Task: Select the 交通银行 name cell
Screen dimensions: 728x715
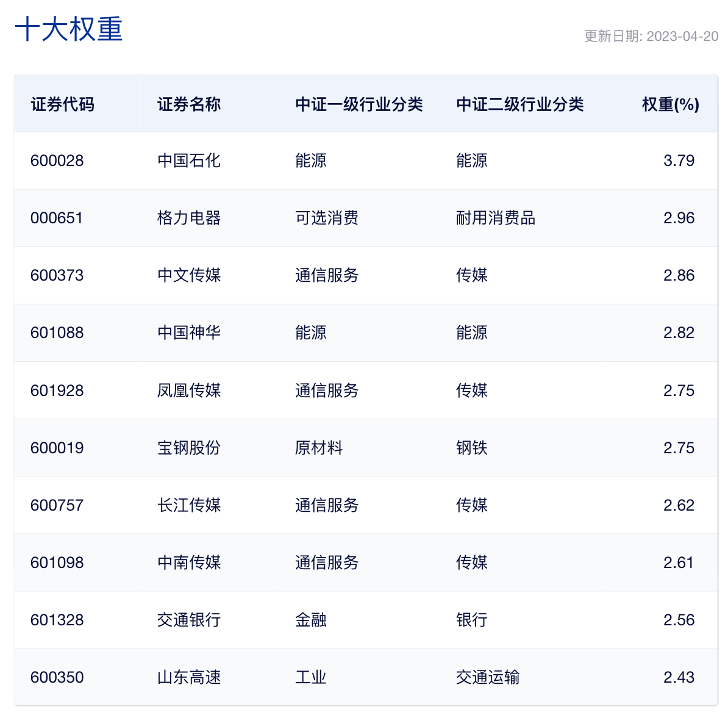Action: click(x=189, y=620)
